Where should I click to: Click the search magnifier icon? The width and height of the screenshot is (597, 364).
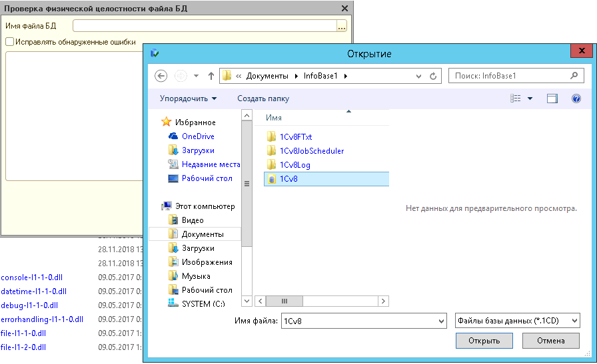574,76
